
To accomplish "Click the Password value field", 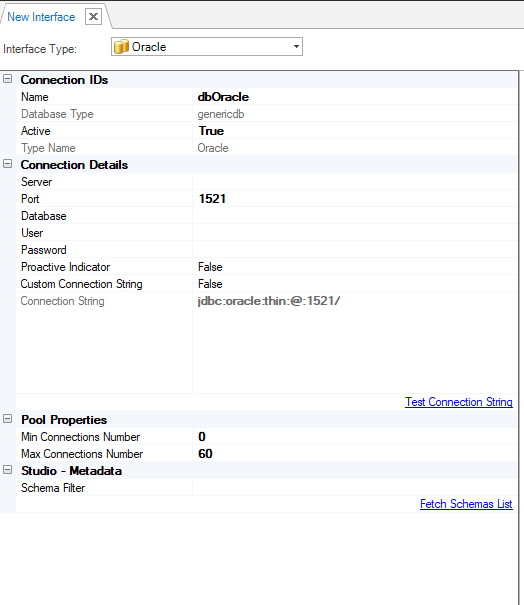I will (x=355, y=250).
